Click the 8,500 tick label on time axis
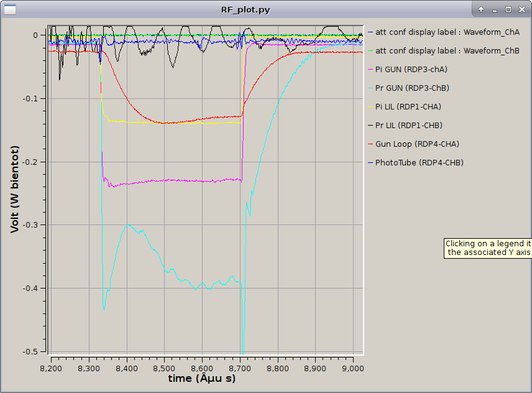This screenshot has height=393, width=532. 164,368
